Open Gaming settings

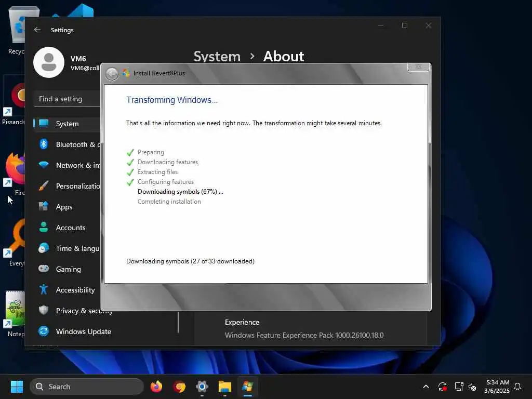tap(67, 269)
